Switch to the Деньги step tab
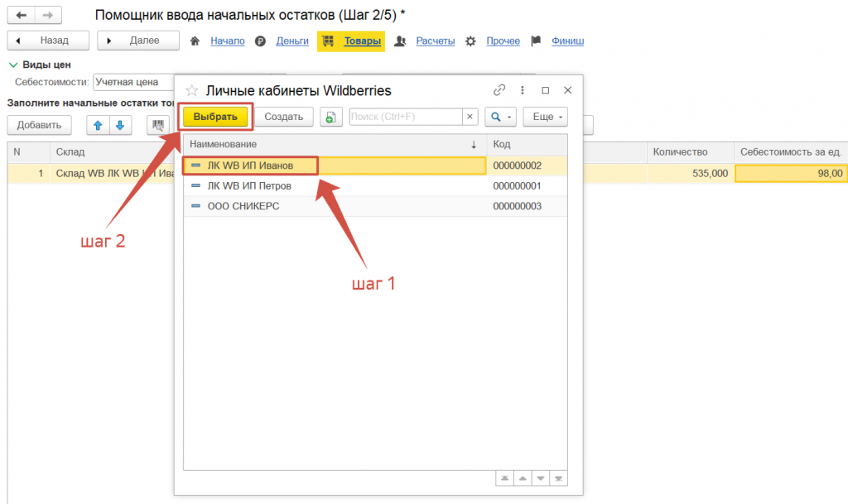 tap(292, 41)
